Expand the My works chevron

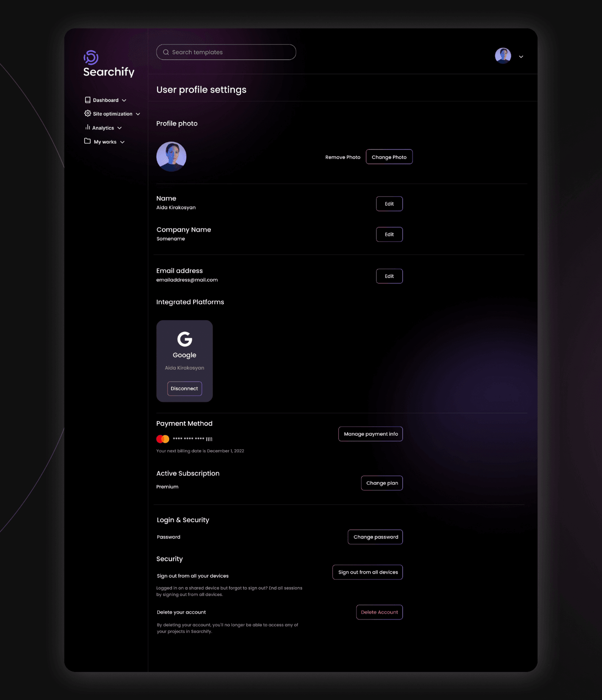pos(122,142)
